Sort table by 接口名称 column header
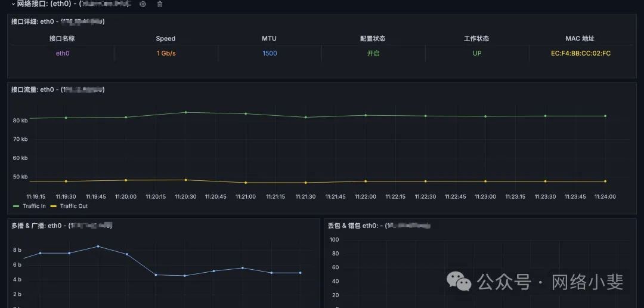This screenshot has width=644, height=308. pos(62,38)
